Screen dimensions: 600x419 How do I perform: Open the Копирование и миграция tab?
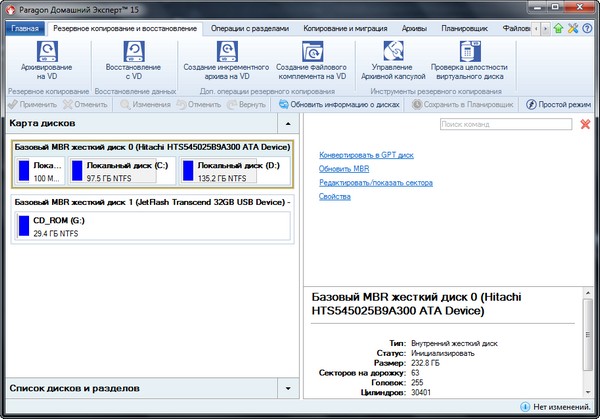tap(345, 29)
